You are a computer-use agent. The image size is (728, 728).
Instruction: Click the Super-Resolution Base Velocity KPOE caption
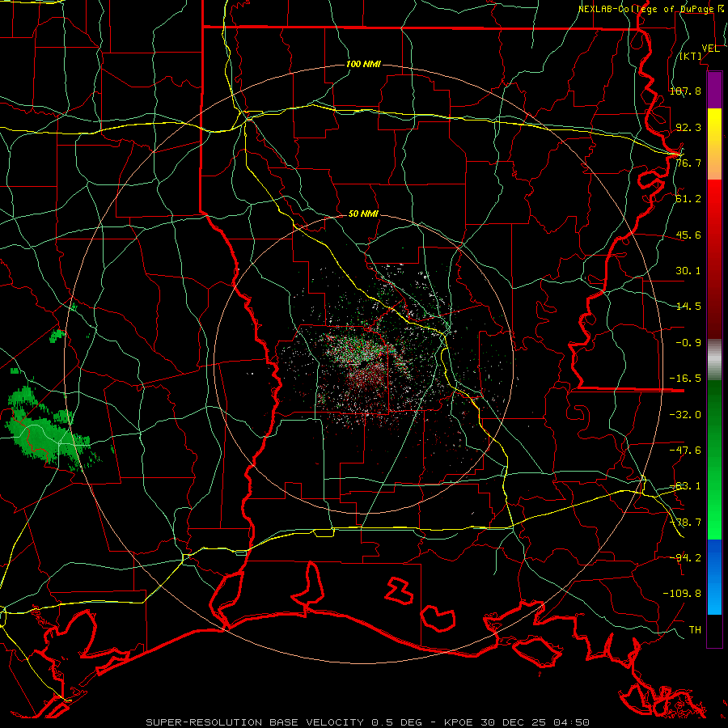pos(368,722)
